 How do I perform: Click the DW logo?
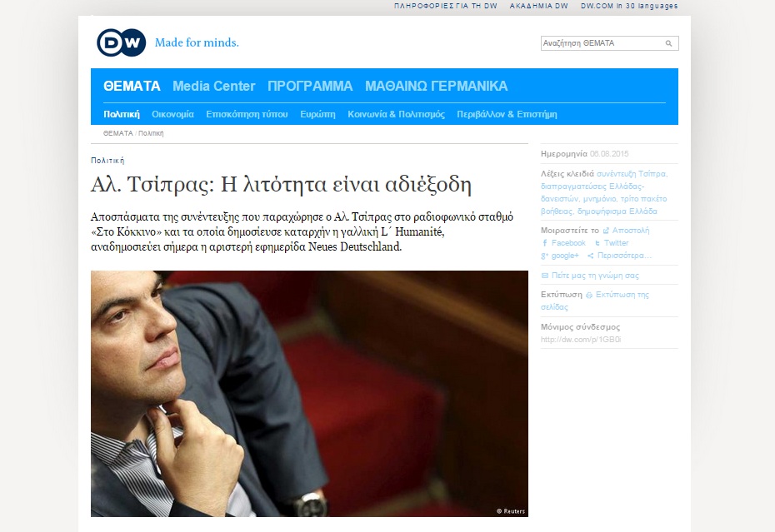coord(121,42)
